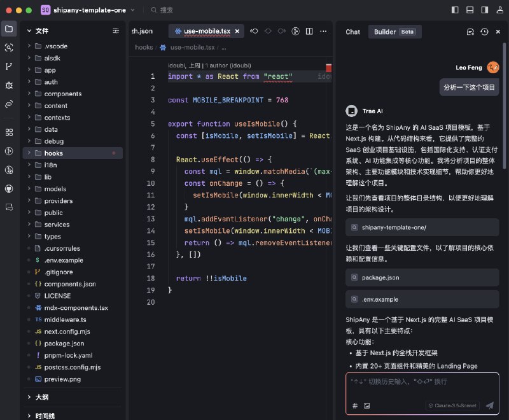Open the chat history clock icon
Screen dimensions: 509x420
tap(484, 32)
